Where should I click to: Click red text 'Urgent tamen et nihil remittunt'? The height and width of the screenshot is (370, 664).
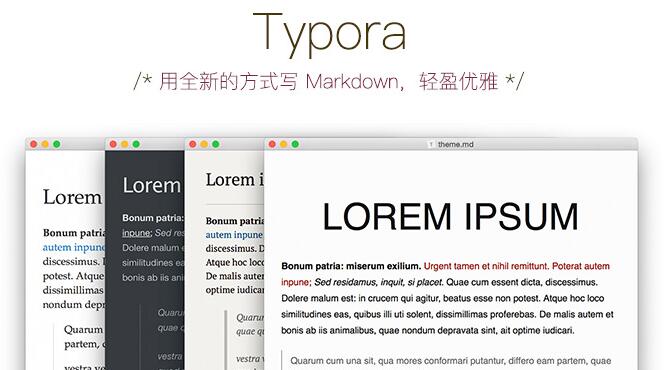click(486, 266)
